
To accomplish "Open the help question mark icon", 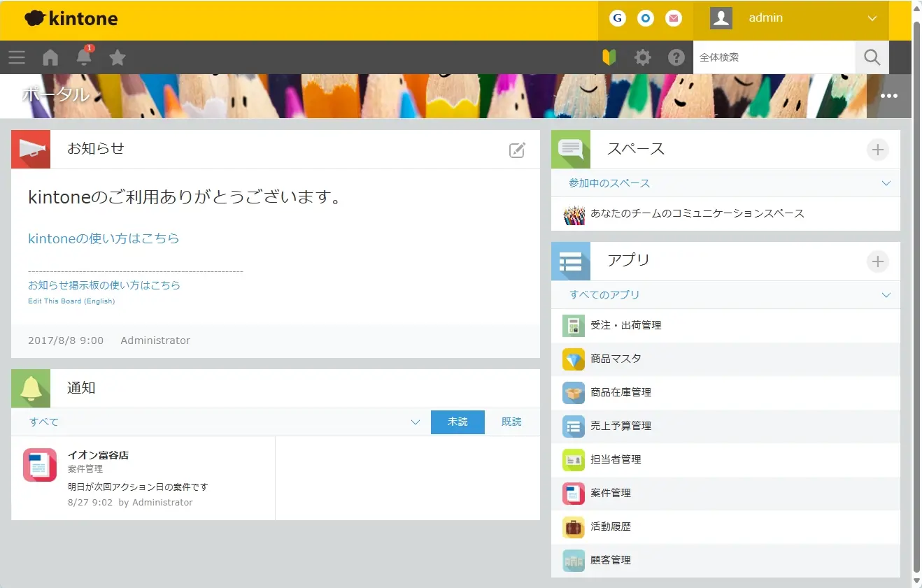I will coord(676,57).
